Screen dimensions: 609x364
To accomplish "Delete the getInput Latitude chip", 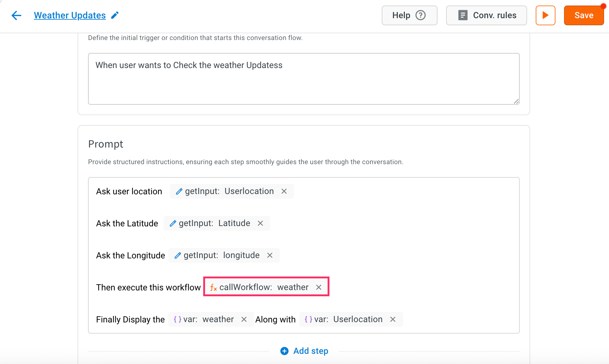I will coord(260,223).
